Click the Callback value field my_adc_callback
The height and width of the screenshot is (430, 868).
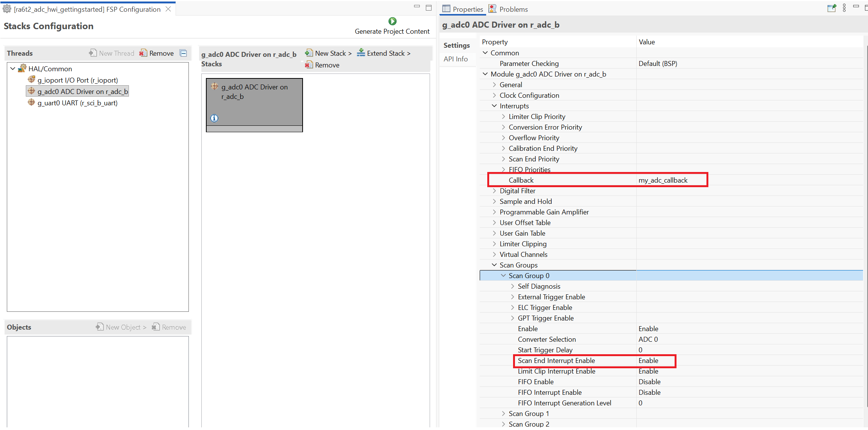(663, 180)
